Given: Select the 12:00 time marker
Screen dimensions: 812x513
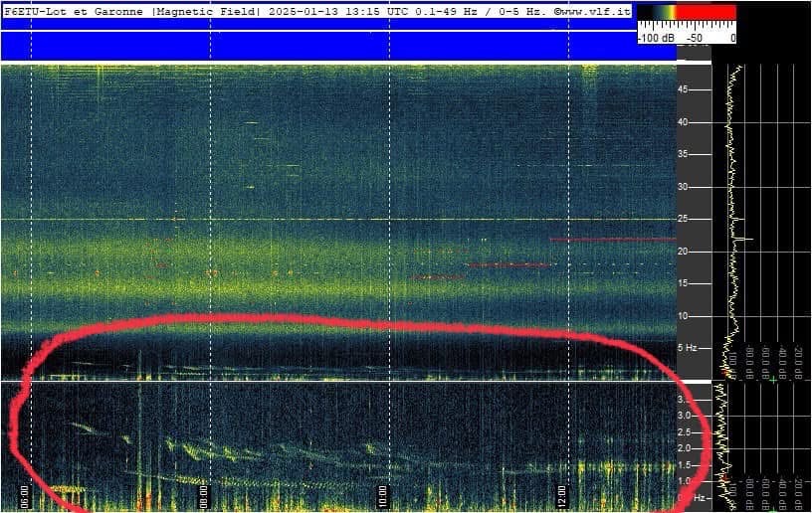Looking at the screenshot, I should [x=561, y=492].
